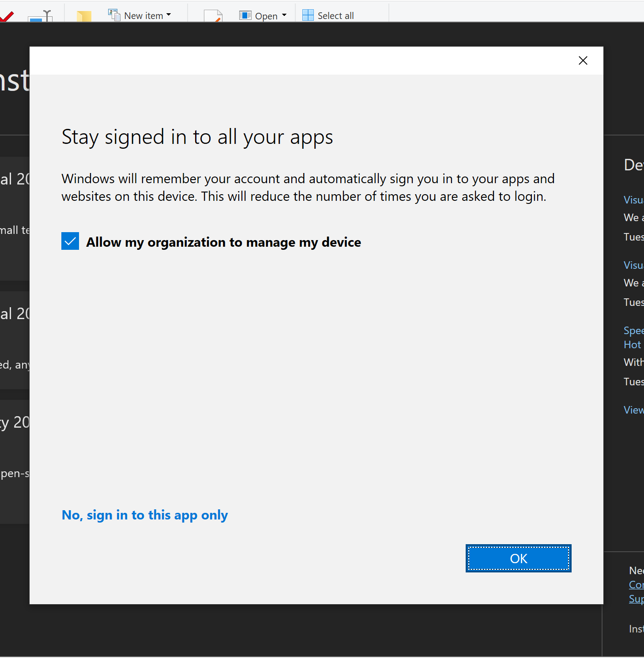644x666 pixels.
Task: Close the Stay signed in dialog
Action: pyautogui.click(x=583, y=60)
